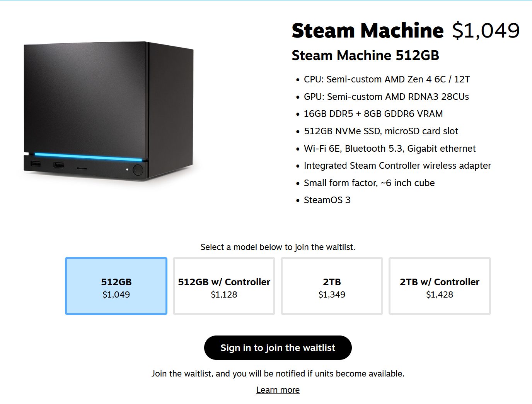
Task: Click the Wi-Fi 6E Bluetooth spec line
Action: (x=390, y=149)
